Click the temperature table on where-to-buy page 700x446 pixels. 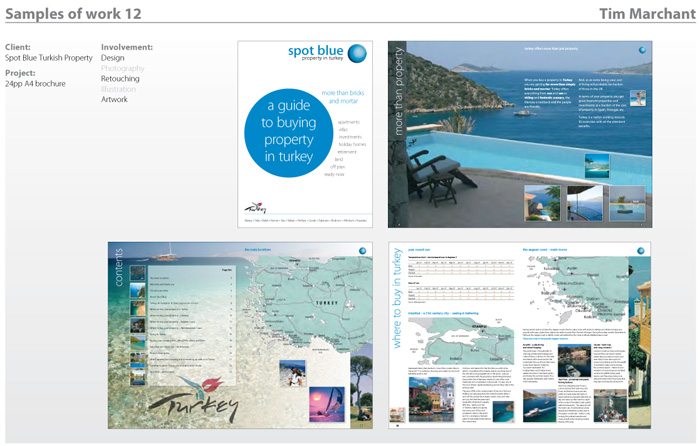461,267
